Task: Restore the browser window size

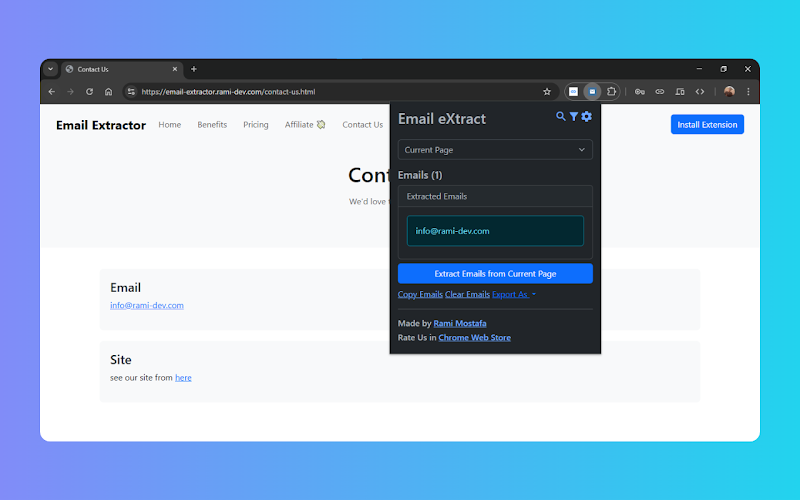Action: click(x=723, y=69)
